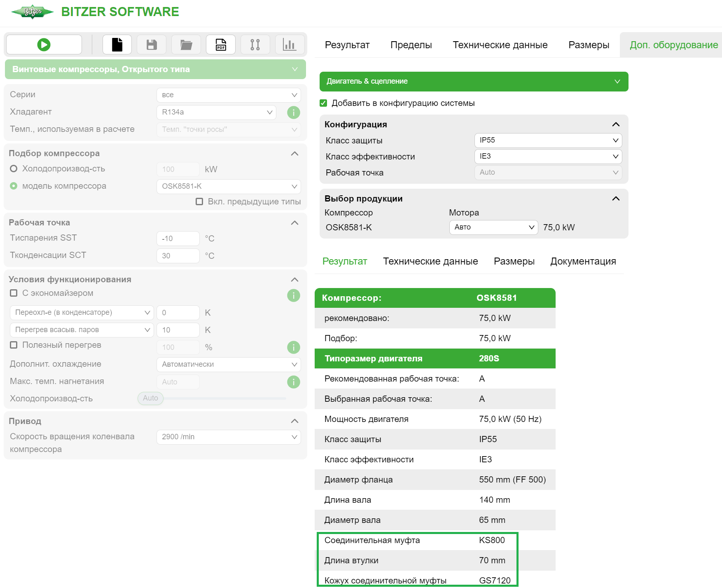
Task: Save the project using the save icon
Action: [151, 44]
